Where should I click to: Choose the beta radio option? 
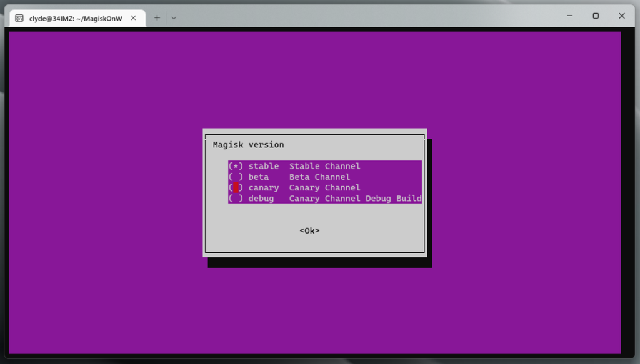(236, 177)
